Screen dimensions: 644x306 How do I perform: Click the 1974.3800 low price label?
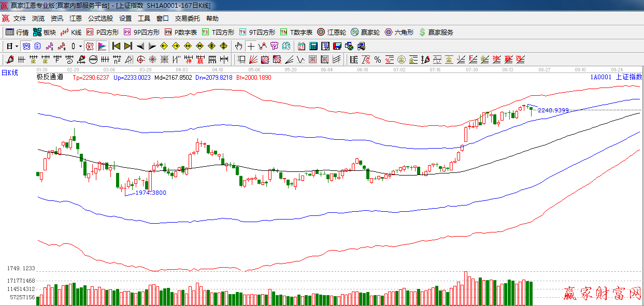point(150,193)
